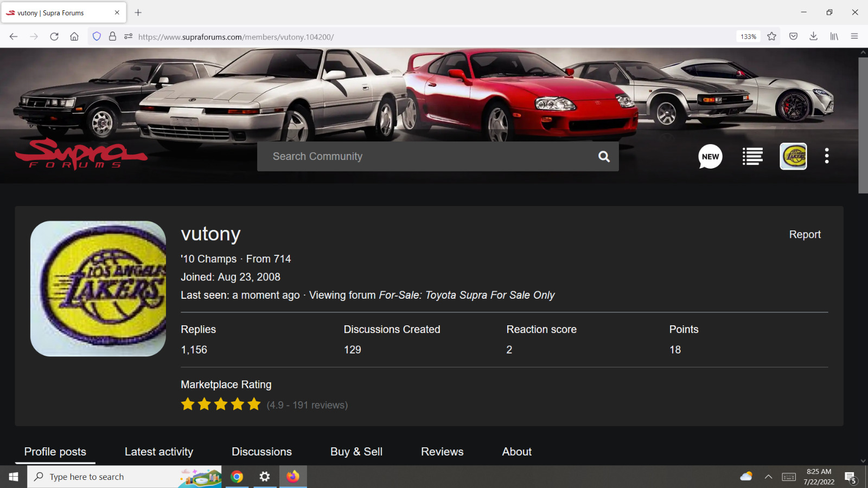Image resolution: width=868 pixels, height=488 pixels.
Task: Bookmark this page with star icon
Action: pos(771,36)
